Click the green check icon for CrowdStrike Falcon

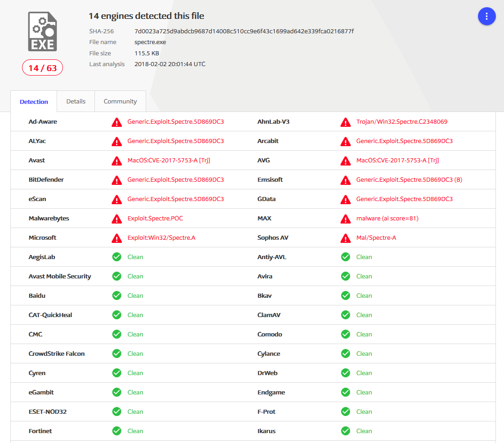click(x=117, y=354)
